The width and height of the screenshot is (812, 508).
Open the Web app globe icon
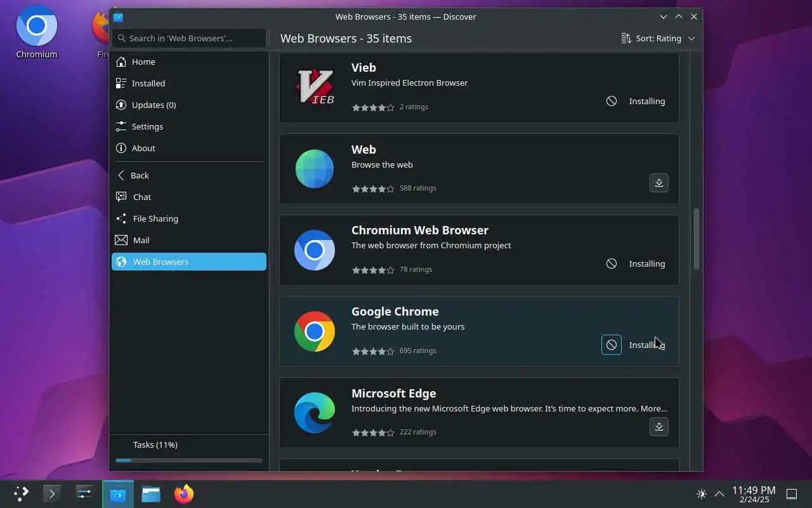[315, 169]
